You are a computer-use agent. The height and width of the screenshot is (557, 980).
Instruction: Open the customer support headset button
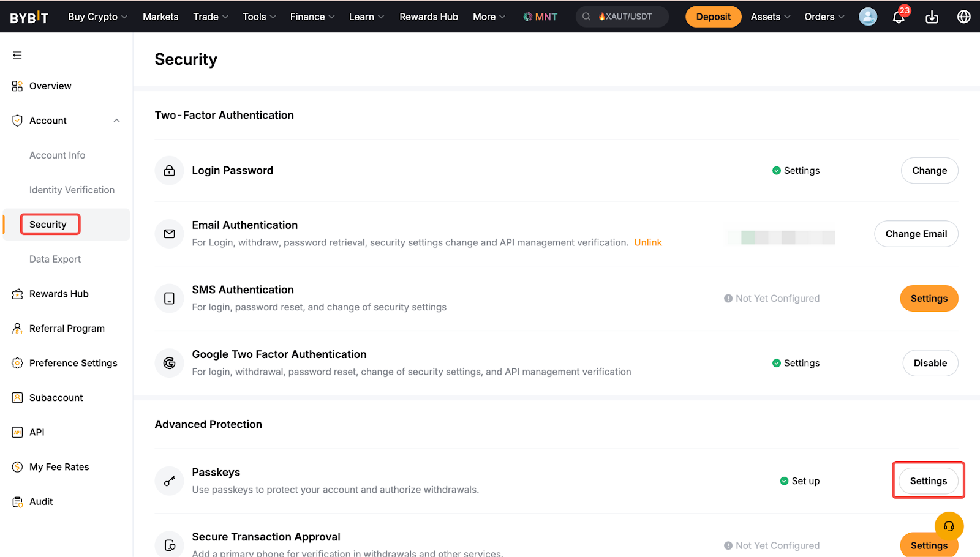pyautogui.click(x=949, y=526)
